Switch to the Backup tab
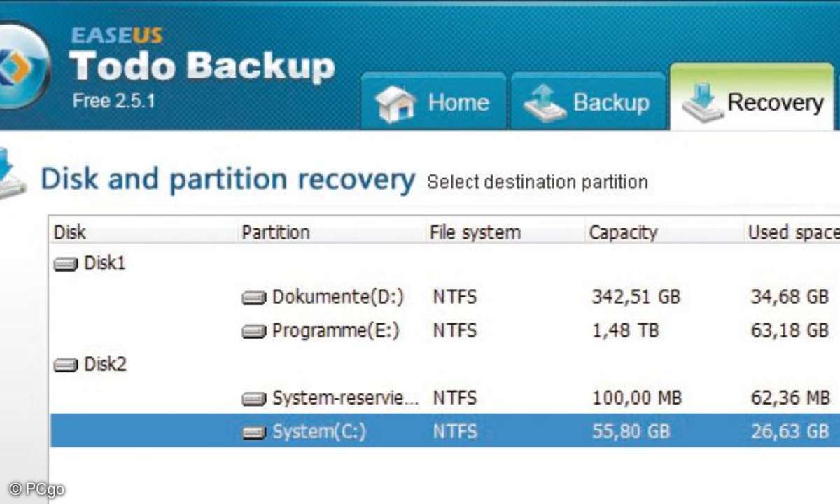This screenshot has height=504, width=840. click(588, 101)
